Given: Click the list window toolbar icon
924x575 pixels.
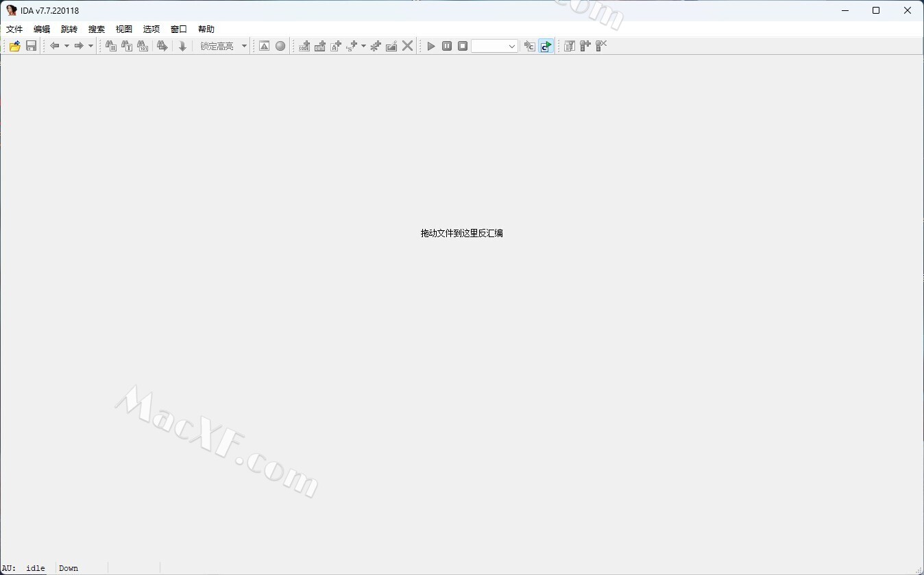Looking at the screenshot, I should pos(570,46).
